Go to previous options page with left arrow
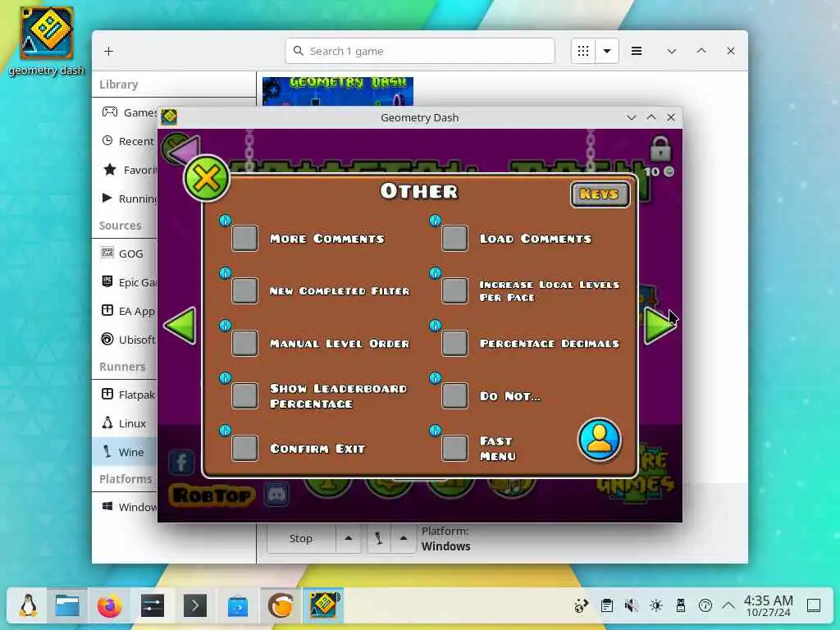Image resolution: width=840 pixels, height=630 pixels. point(180,326)
